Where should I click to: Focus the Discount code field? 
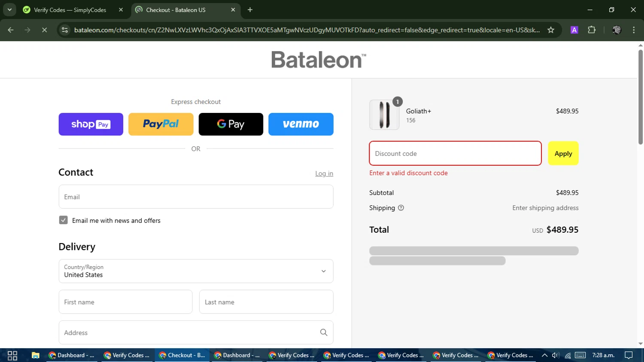coord(455,153)
